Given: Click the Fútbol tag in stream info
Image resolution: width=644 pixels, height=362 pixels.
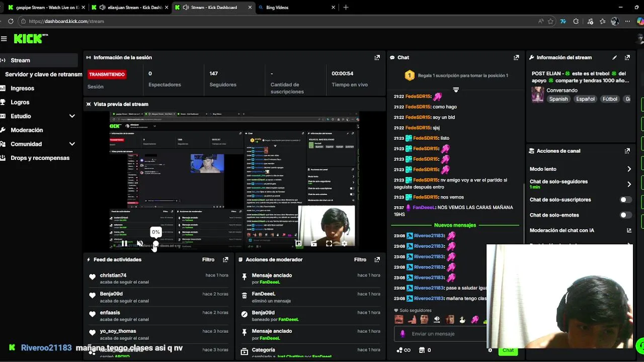Looking at the screenshot, I should tap(610, 99).
